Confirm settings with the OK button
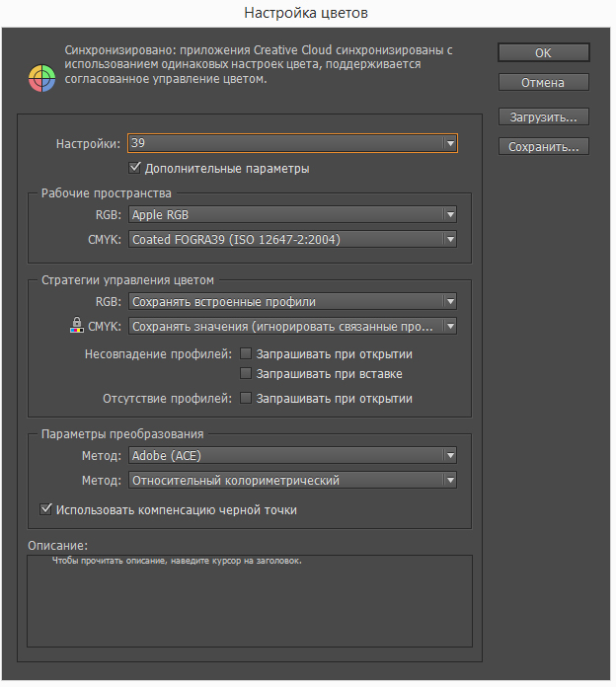616x687 pixels. coord(544,53)
